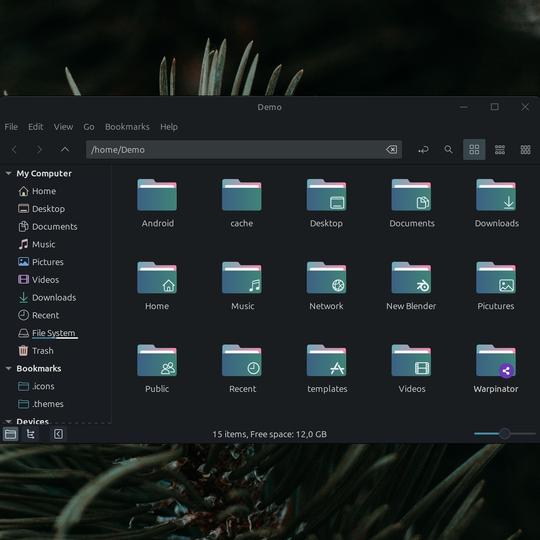Clear the location bar text
This screenshot has height=540, width=540.
click(x=392, y=149)
